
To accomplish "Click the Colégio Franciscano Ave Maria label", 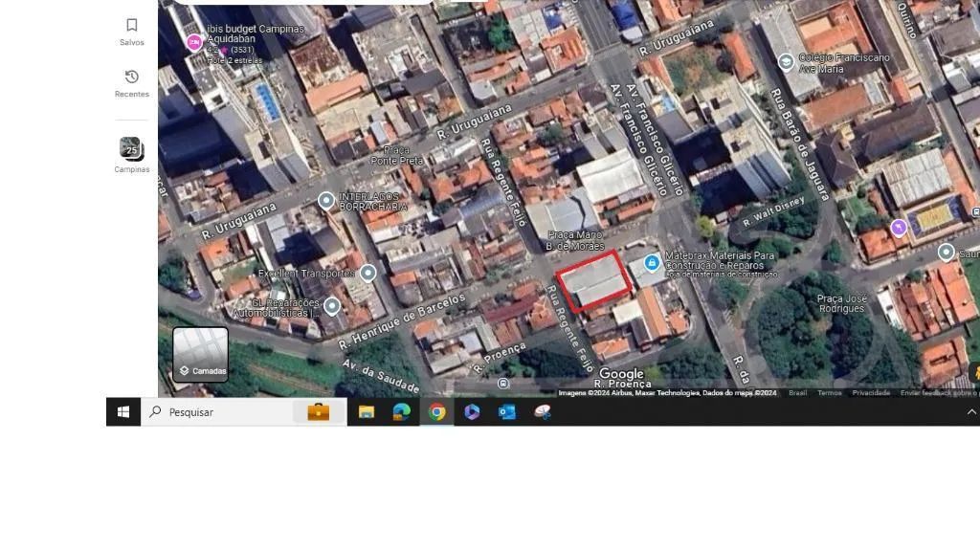I will pos(844,63).
